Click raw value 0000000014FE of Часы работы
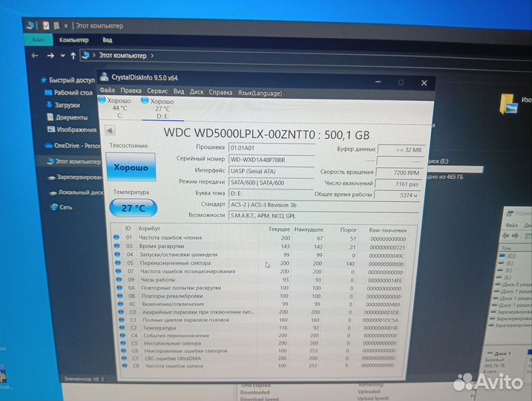The height and width of the screenshot is (401, 532). (x=384, y=281)
